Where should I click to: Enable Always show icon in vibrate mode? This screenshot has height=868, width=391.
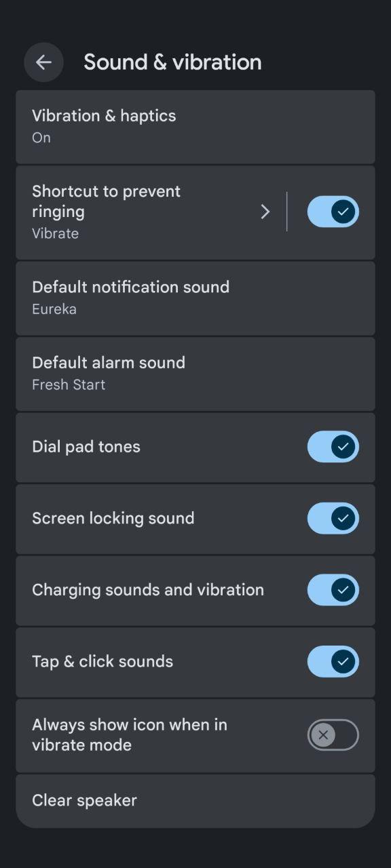tap(333, 735)
